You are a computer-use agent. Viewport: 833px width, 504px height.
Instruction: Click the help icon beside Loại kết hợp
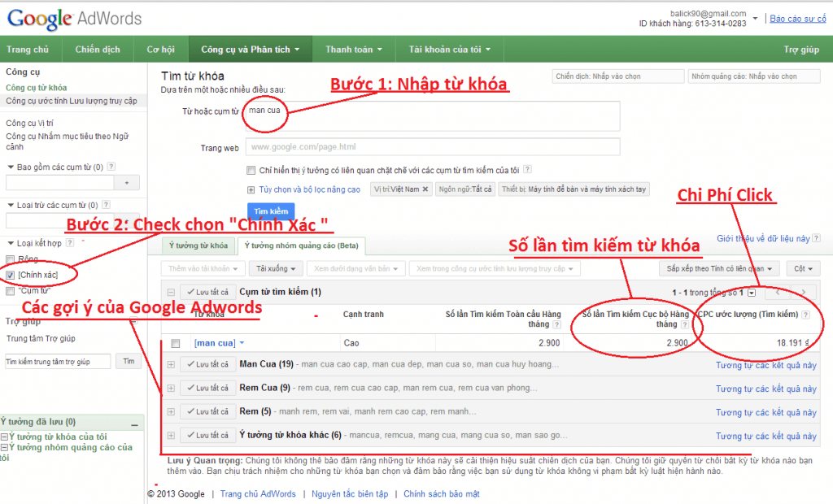coord(70,243)
